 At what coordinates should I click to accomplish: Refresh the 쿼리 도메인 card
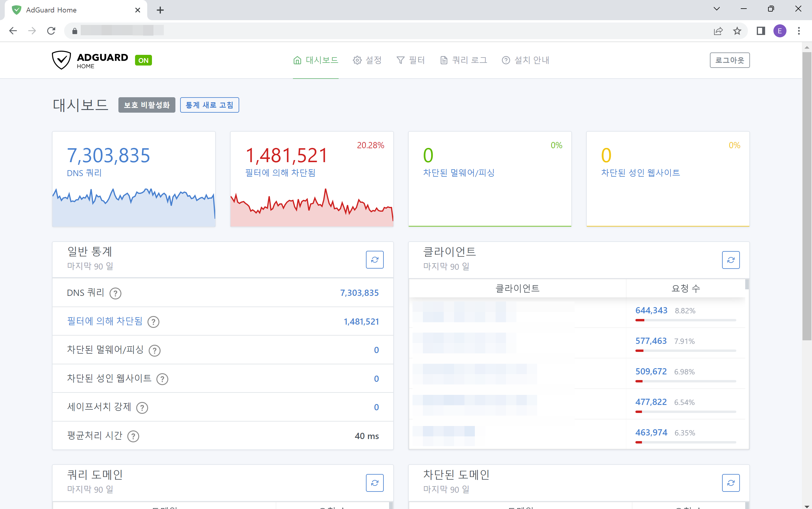(375, 483)
